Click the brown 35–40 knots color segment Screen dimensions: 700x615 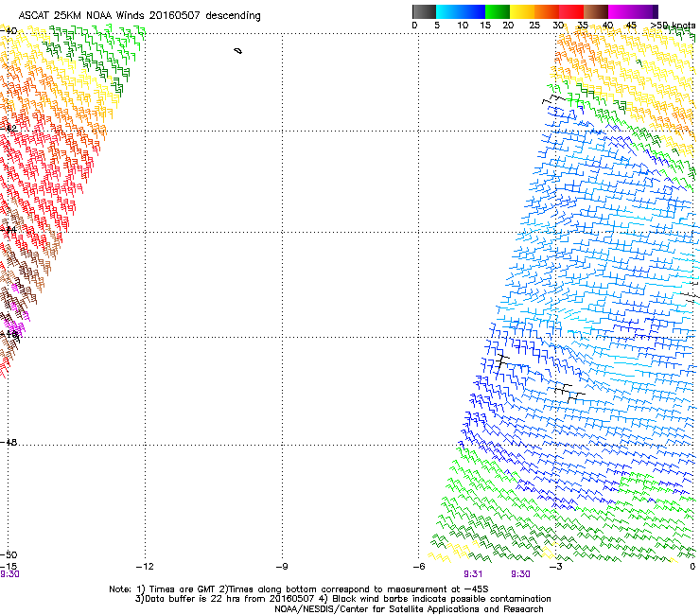point(596,11)
